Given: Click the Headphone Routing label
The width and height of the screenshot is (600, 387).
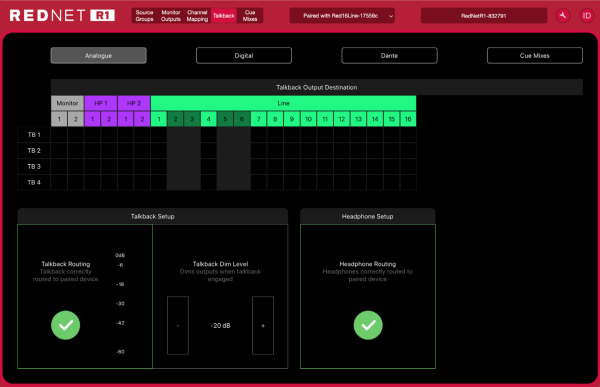Looking at the screenshot, I should pyautogui.click(x=368, y=264).
